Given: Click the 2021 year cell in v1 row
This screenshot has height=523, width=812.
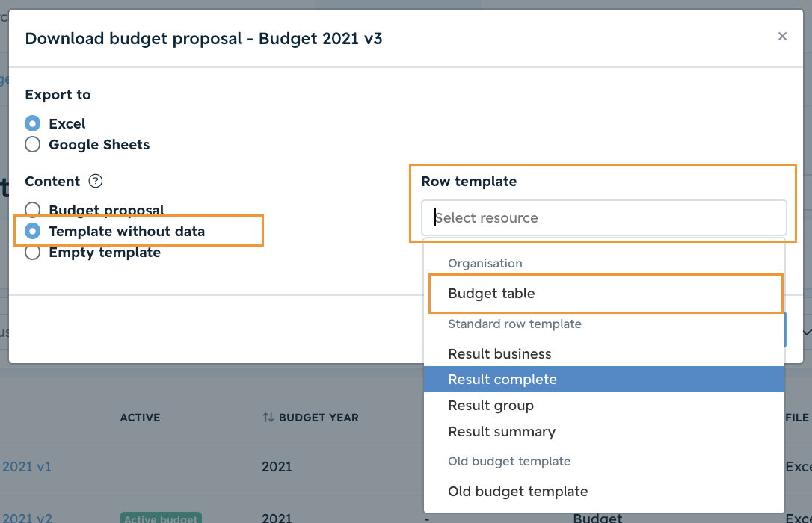Looking at the screenshot, I should pyautogui.click(x=277, y=467).
